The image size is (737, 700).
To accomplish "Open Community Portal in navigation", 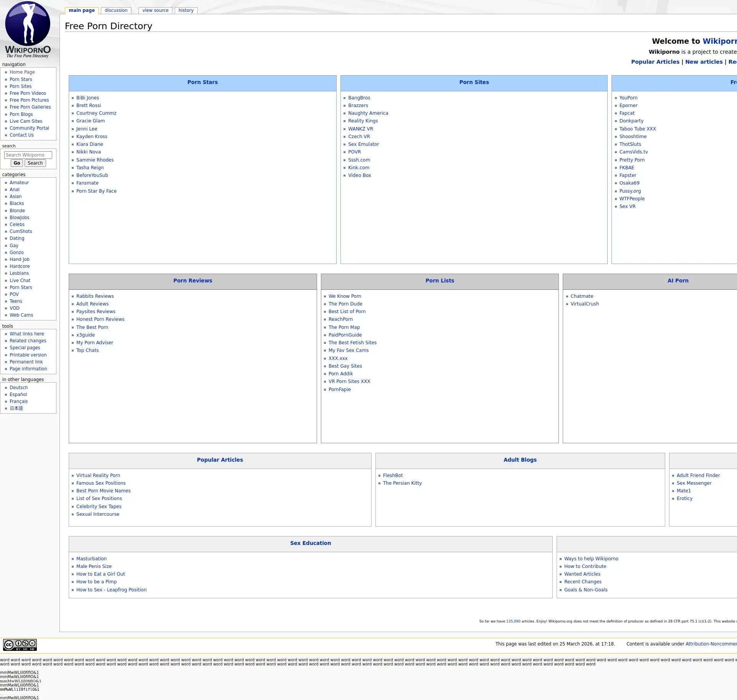I will pyautogui.click(x=29, y=128).
